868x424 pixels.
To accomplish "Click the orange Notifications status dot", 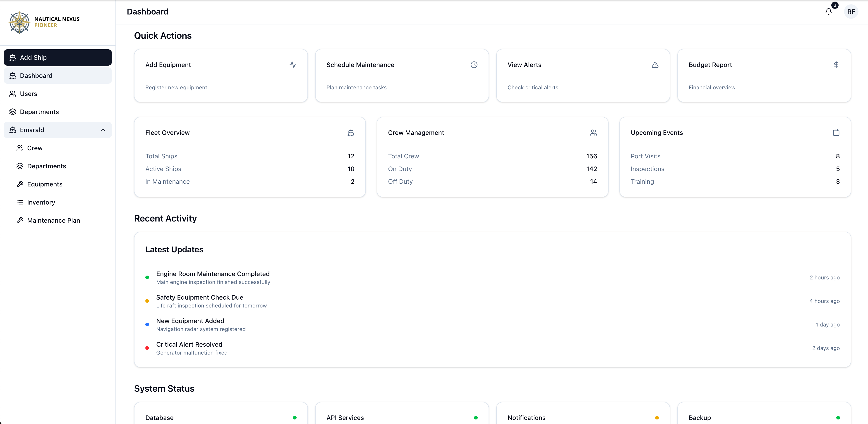I will (x=657, y=418).
